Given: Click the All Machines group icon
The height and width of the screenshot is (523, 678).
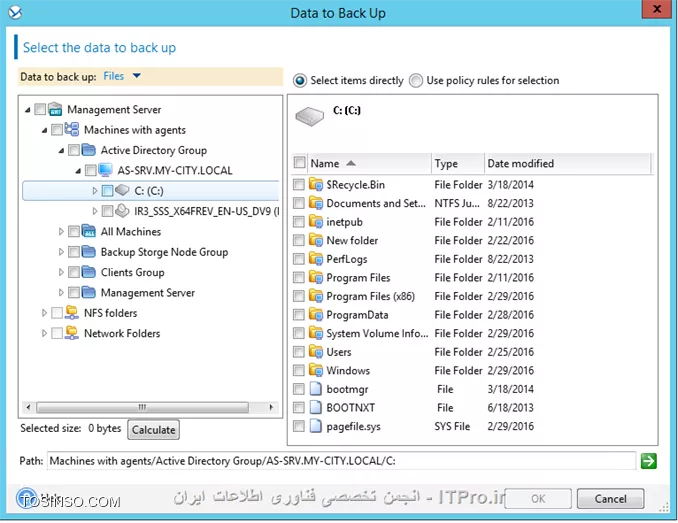Looking at the screenshot, I should click(x=89, y=231).
